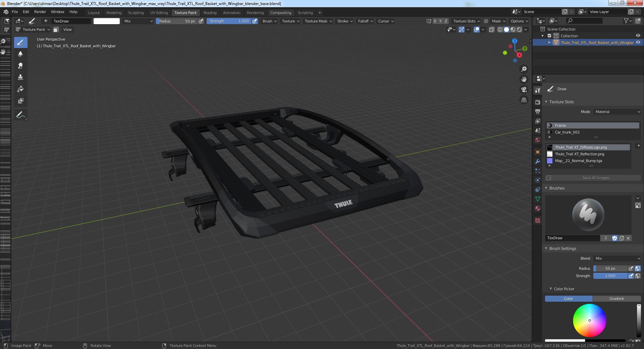Toggle X-ray display in viewport header
The width and height of the screenshot is (644, 349).
[491, 30]
